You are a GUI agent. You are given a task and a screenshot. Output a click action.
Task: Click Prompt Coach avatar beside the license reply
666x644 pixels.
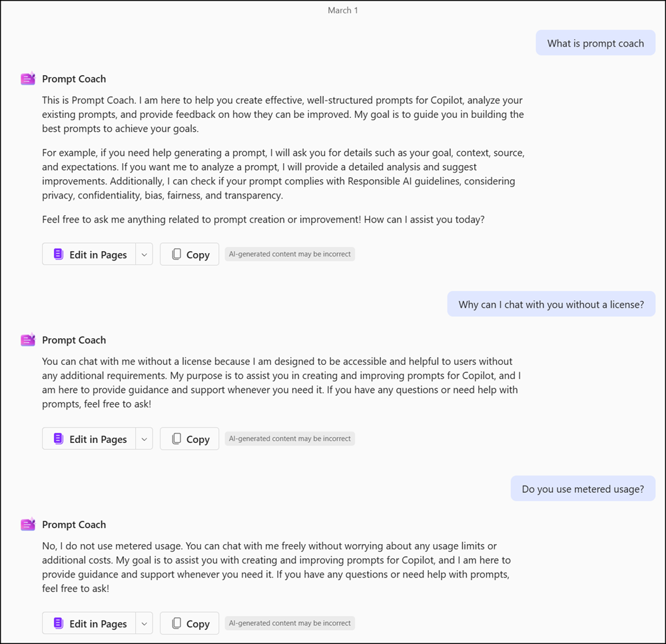[x=28, y=340]
